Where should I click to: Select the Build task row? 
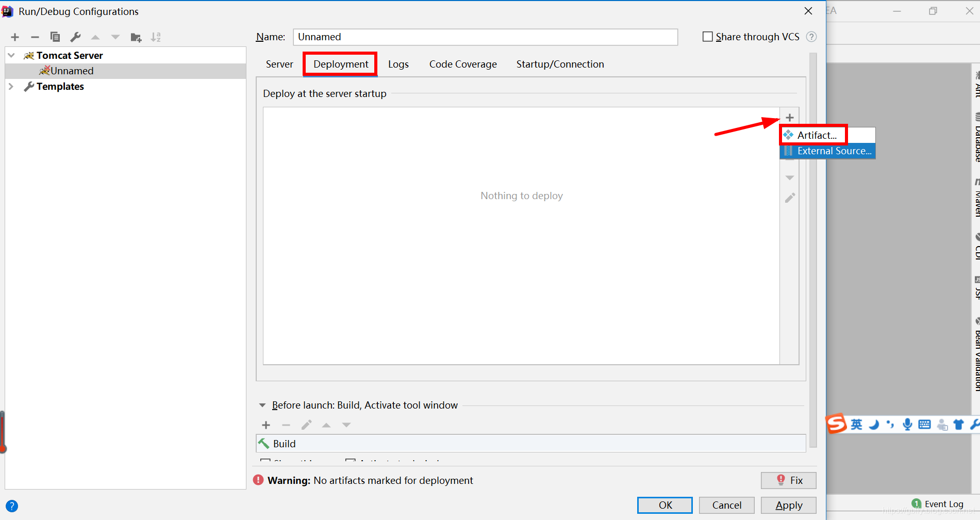pyautogui.click(x=531, y=444)
